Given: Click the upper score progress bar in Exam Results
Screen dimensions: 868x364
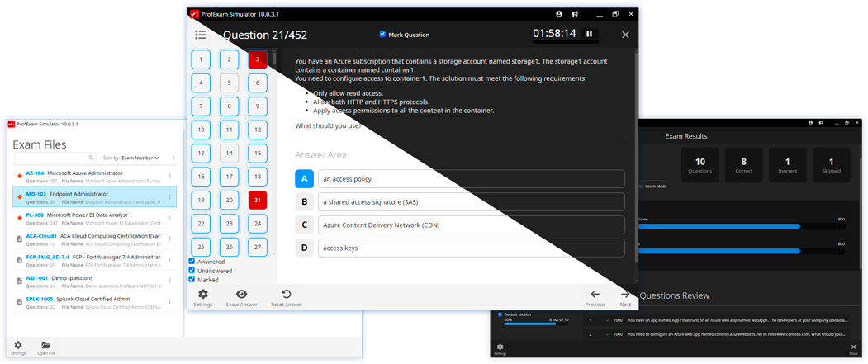Looking at the screenshot, I should click(x=742, y=226).
